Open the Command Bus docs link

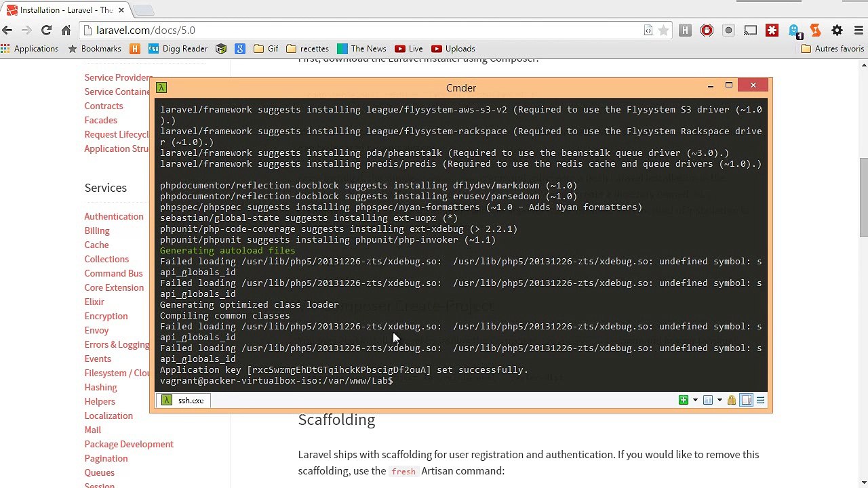[x=113, y=274]
